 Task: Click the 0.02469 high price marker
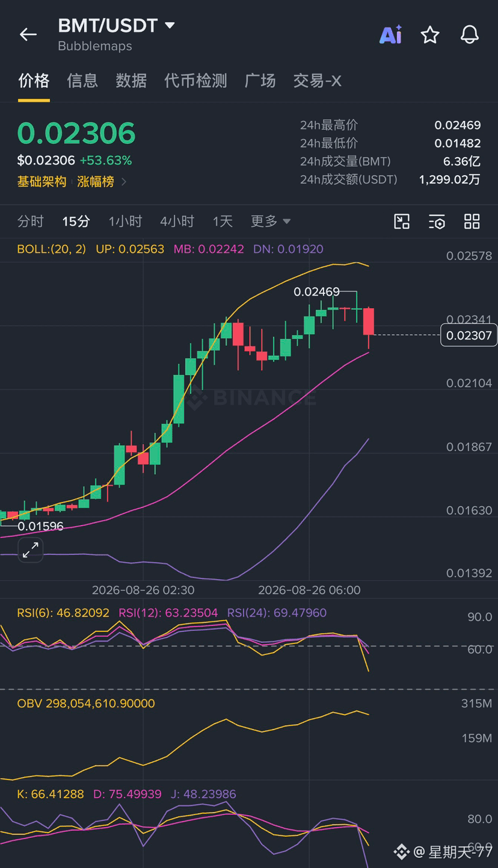click(316, 292)
